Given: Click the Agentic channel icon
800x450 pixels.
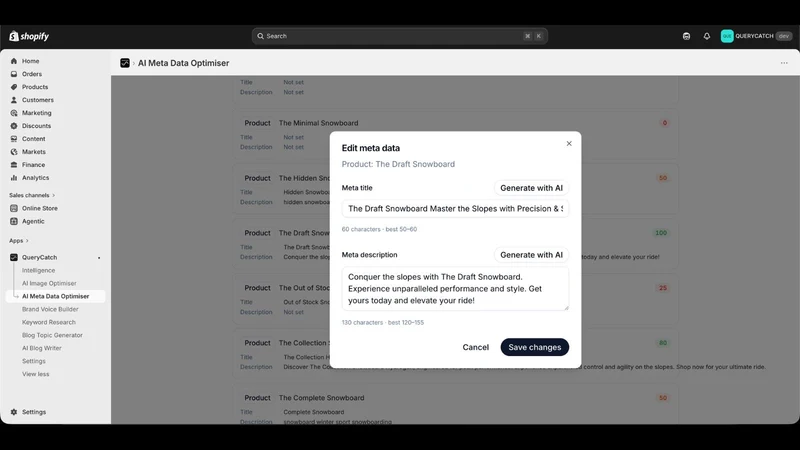Looking at the screenshot, I should point(14,221).
